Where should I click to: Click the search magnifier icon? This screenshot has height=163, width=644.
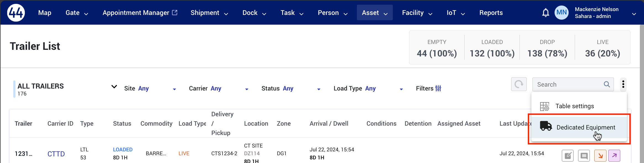click(x=607, y=84)
